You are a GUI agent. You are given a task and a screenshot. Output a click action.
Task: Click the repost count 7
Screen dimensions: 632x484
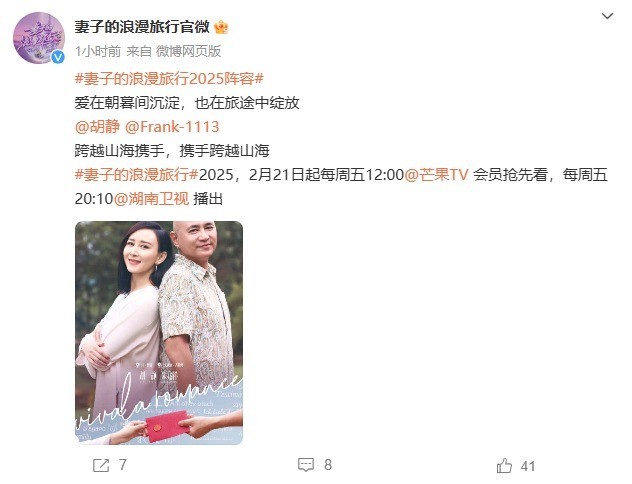pyautogui.click(x=123, y=465)
